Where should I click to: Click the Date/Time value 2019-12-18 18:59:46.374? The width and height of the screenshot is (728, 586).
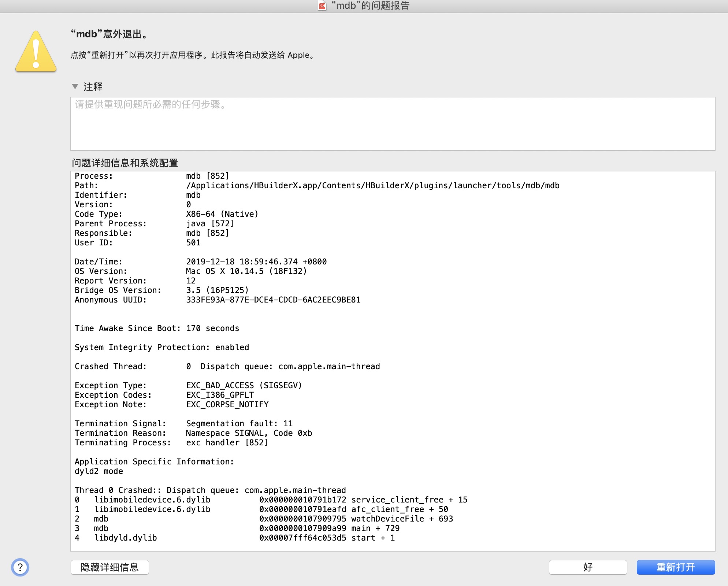click(x=256, y=262)
